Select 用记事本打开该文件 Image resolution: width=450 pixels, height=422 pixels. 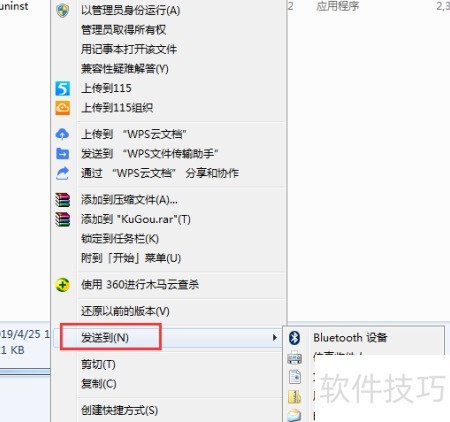tap(129, 49)
